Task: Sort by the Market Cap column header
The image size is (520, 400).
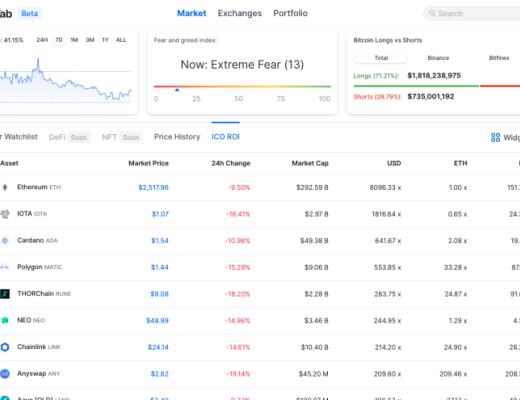Action: click(x=310, y=163)
